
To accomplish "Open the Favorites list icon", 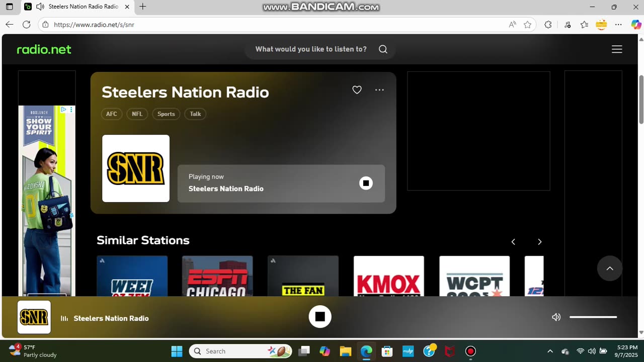I will pos(584,24).
